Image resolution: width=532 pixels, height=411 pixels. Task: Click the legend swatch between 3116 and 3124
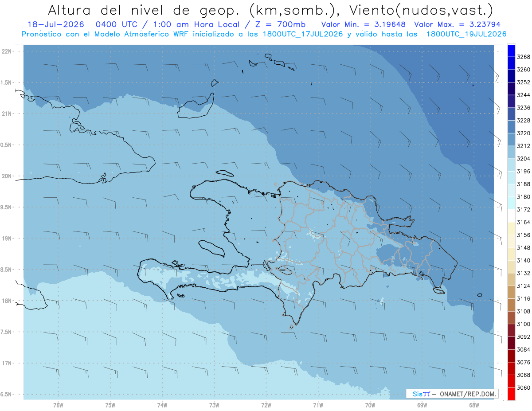(511, 292)
